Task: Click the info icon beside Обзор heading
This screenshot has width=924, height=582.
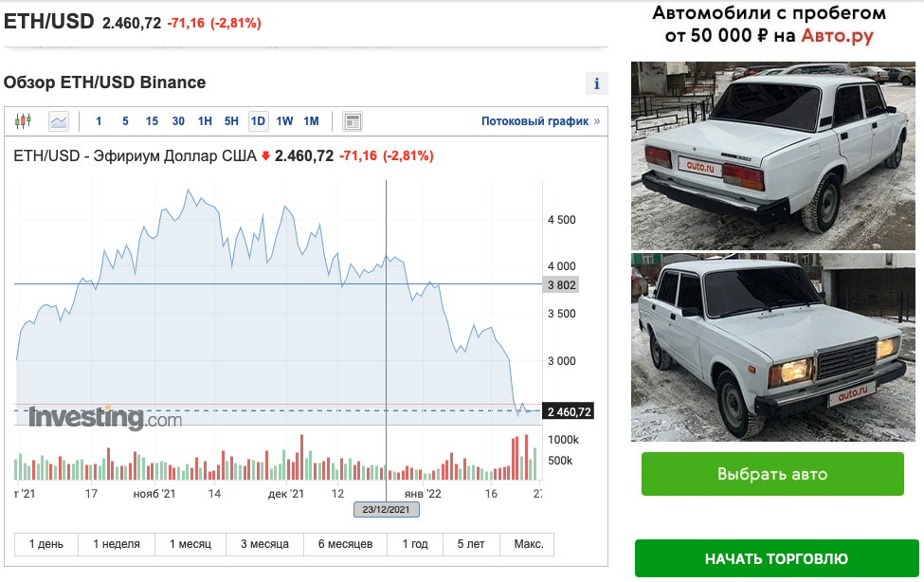Action: 597,83
